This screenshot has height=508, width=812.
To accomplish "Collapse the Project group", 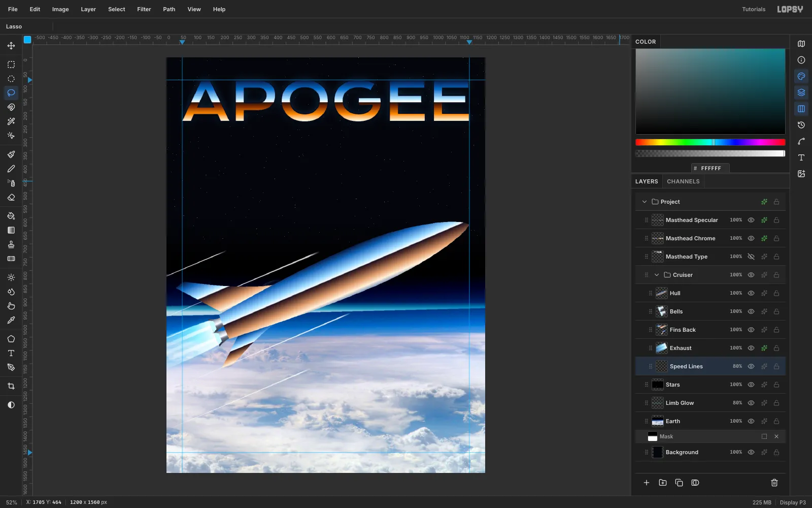I will tap(645, 202).
